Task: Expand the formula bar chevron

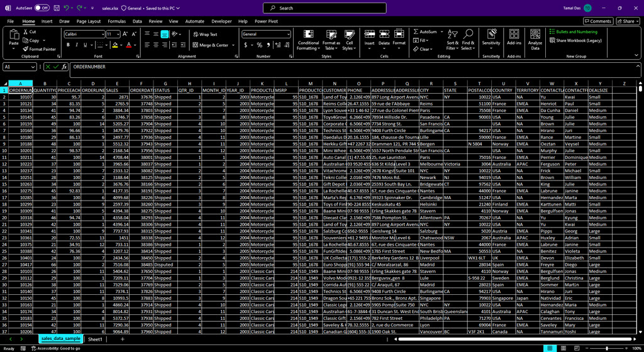Action: coord(638,66)
